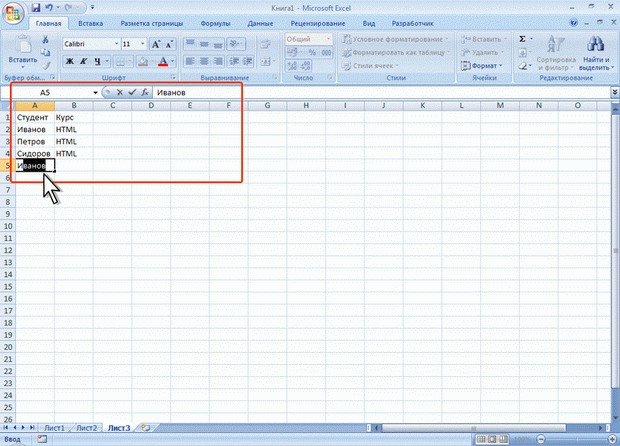Undo the last action
620x446 pixels.
tap(49, 8)
